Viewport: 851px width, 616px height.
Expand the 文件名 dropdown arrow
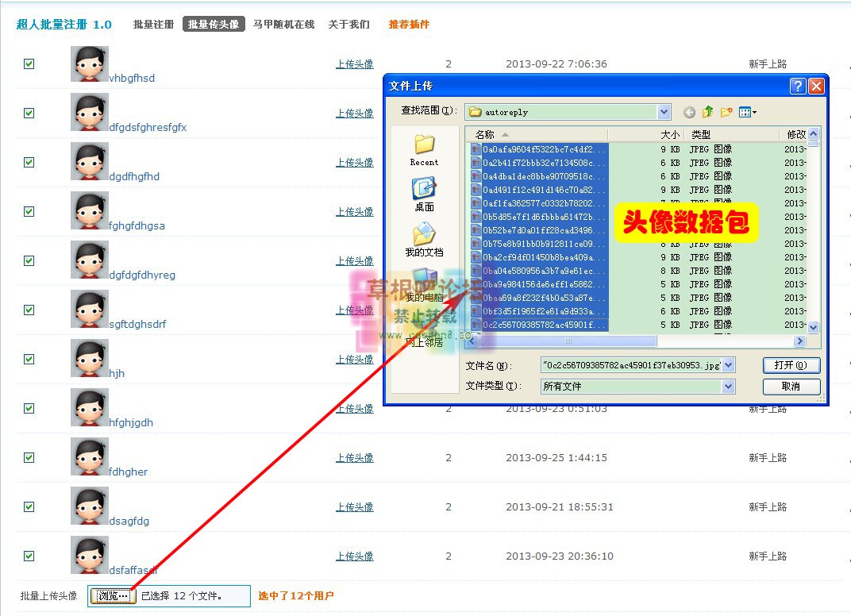pos(729,365)
